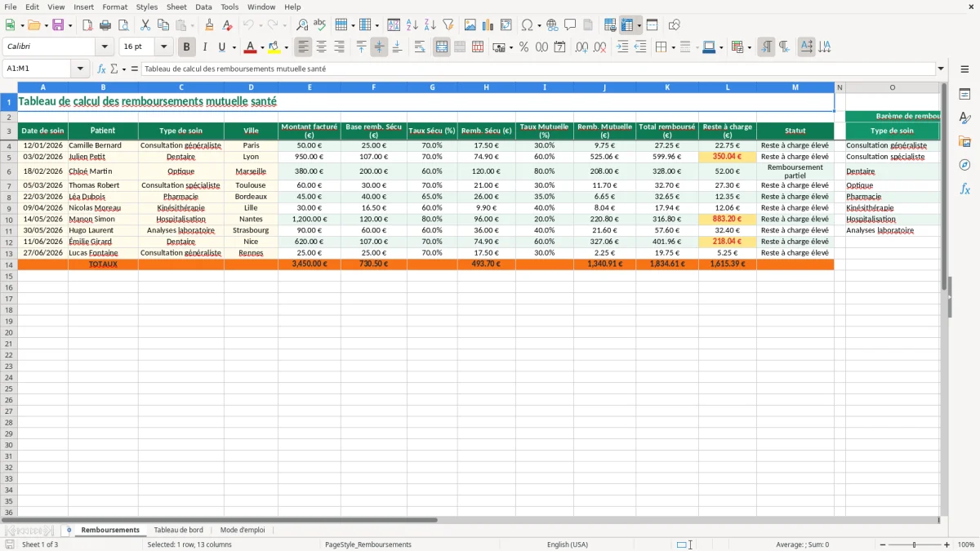
Task: Adjust the zoom slider in status bar
Action: [915, 544]
